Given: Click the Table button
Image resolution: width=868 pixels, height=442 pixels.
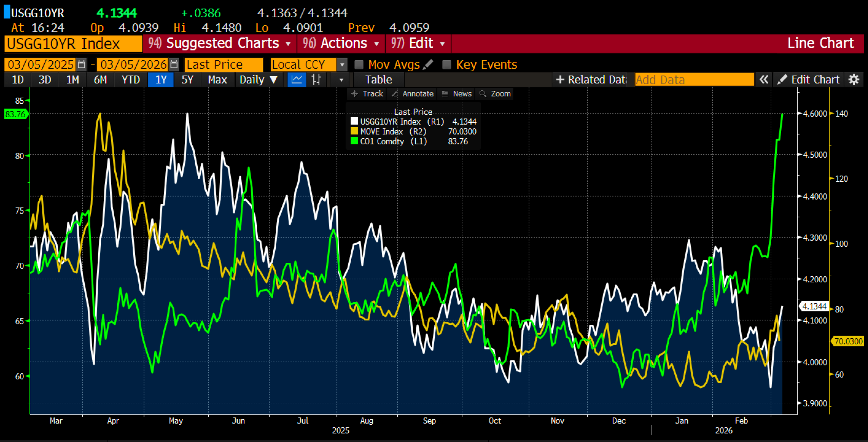Looking at the screenshot, I should (x=378, y=80).
